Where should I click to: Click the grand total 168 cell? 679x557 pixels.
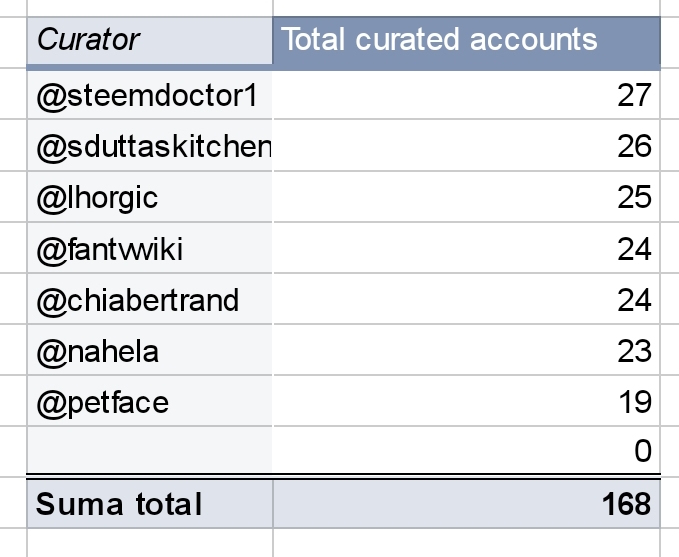click(x=466, y=504)
